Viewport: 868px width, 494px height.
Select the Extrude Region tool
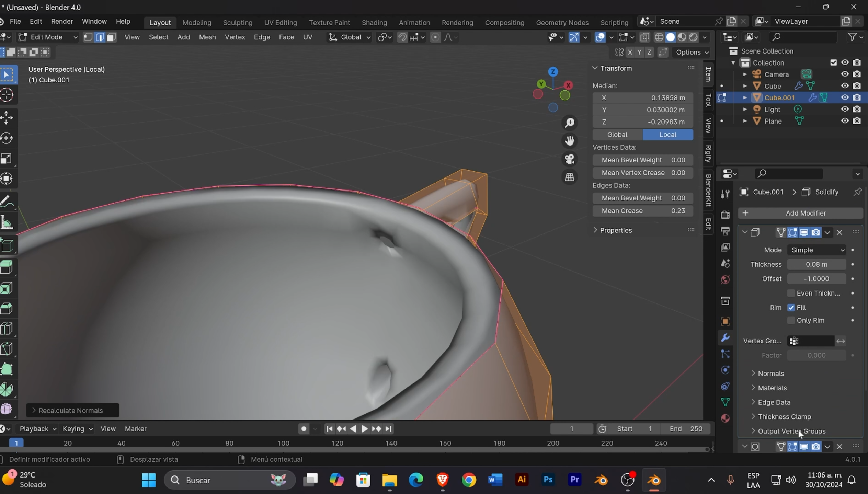tap(7, 267)
